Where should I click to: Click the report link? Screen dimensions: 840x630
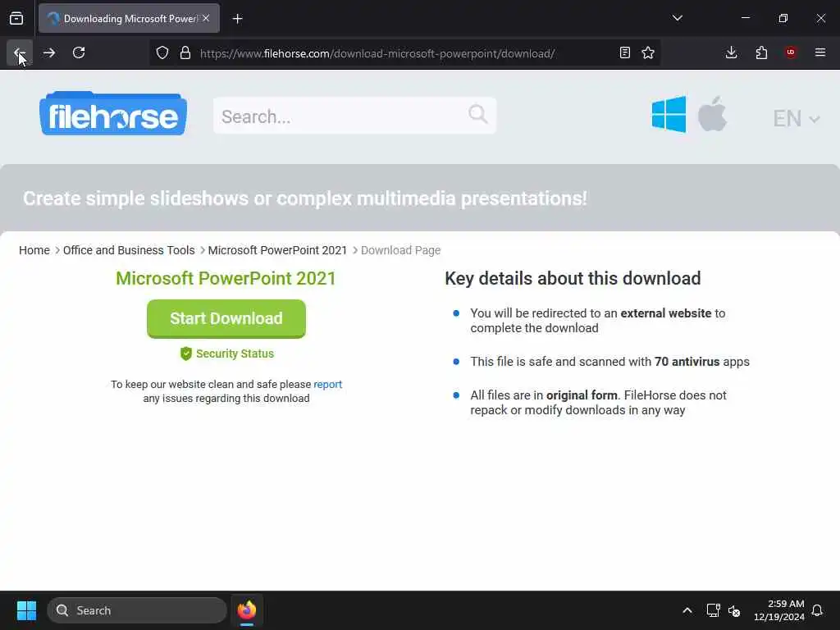(x=327, y=384)
